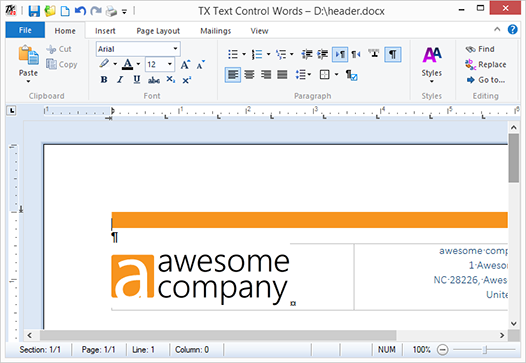Image resolution: width=526 pixels, height=363 pixels.
Task: Center the paragraph
Action: click(249, 74)
